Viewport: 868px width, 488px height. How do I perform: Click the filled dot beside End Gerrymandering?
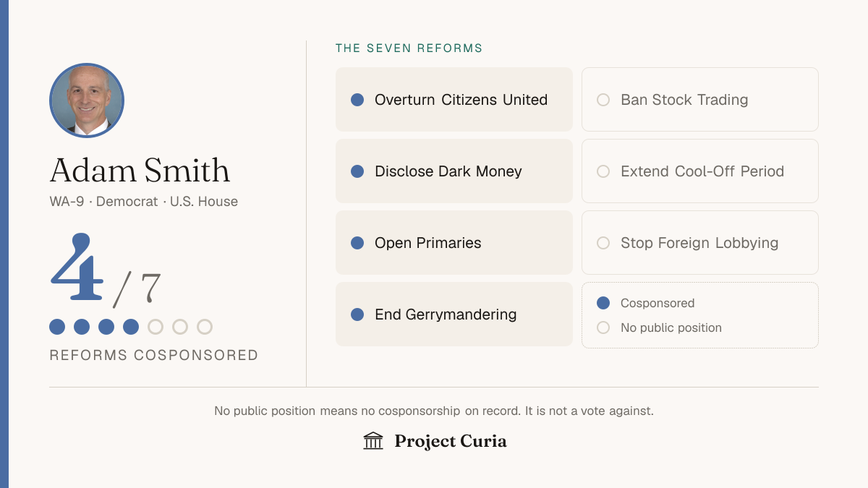coord(357,314)
